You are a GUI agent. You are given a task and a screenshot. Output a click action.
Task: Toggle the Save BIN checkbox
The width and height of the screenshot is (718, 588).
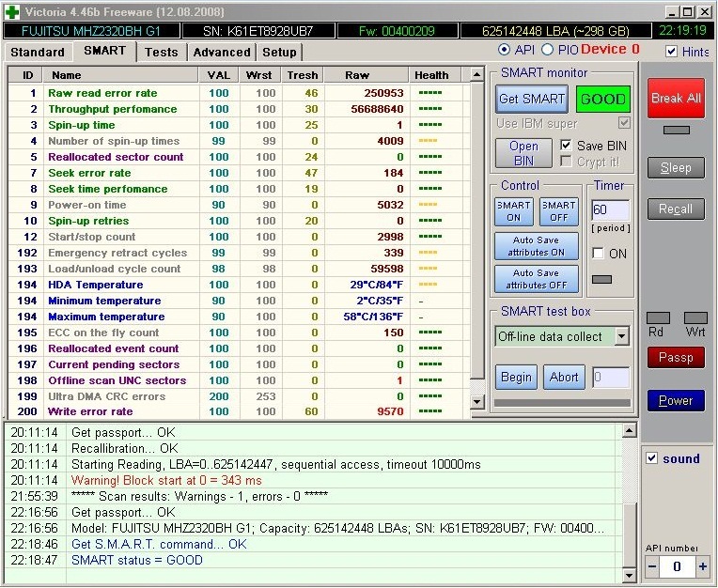[566, 146]
